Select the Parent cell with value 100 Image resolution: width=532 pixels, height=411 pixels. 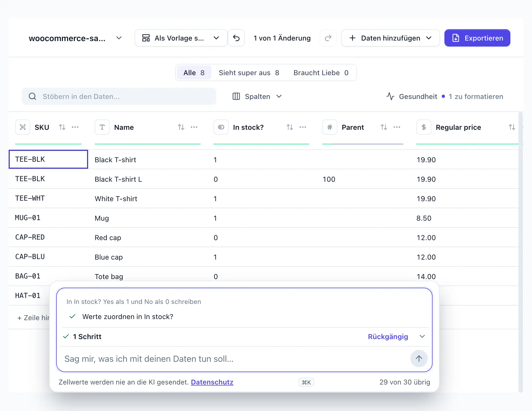coord(363,179)
